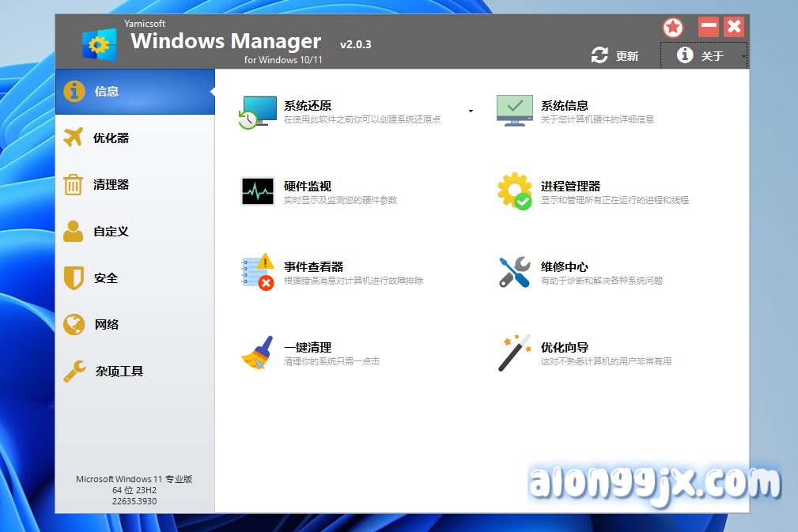Launch the Optimization Wizard (优化向导) wand icon

[x=514, y=353]
